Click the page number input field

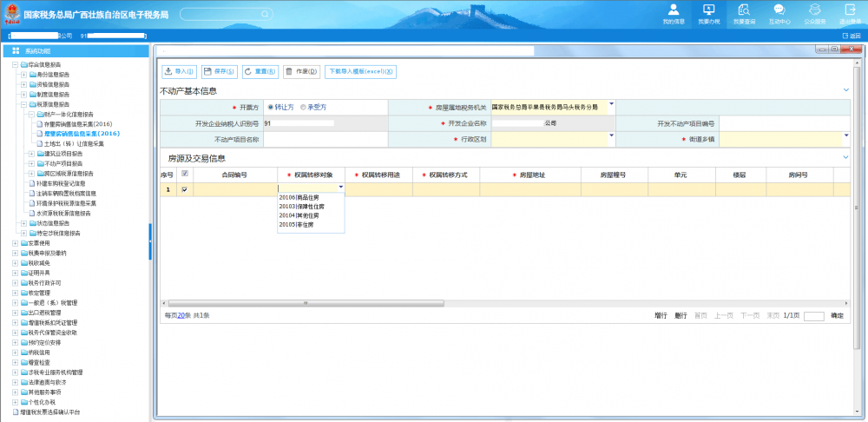click(x=813, y=316)
